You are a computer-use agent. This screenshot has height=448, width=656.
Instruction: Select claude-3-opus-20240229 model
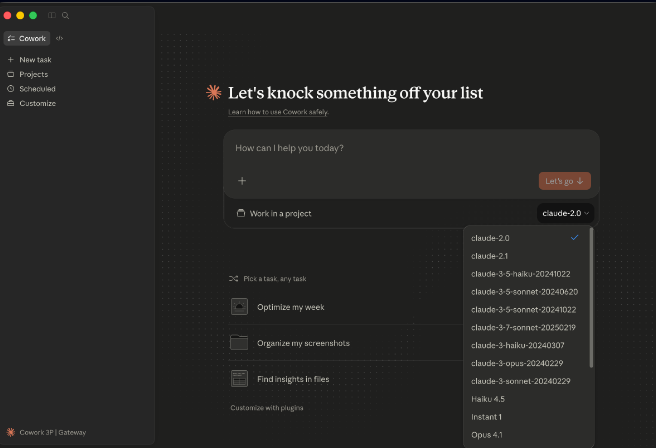pyautogui.click(x=526, y=364)
